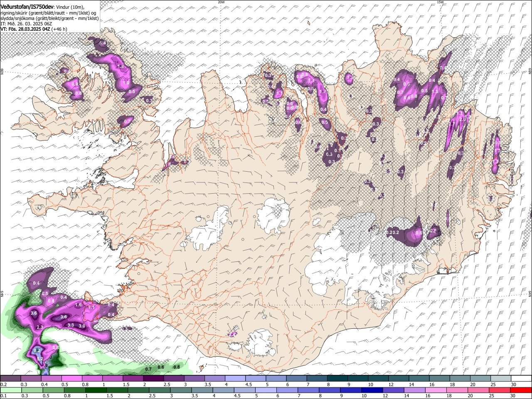Click the 0.2 label in the upper legend
The height and width of the screenshot is (399, 532).
pyautogui.click(x=3, y=385)
